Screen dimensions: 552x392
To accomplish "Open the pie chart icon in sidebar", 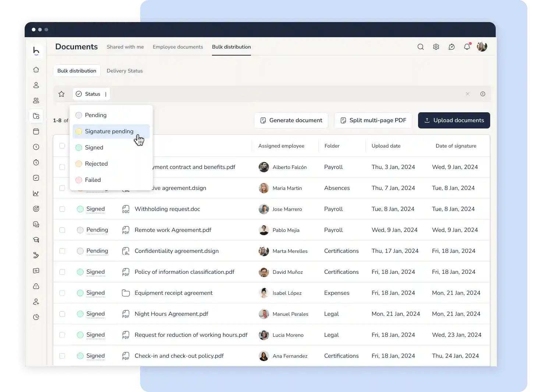I will (x=36, y=317).
